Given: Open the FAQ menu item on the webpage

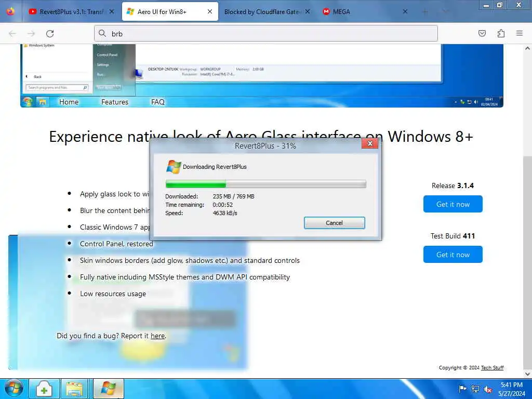Looking at the screenshot, I should coord(158,102).
